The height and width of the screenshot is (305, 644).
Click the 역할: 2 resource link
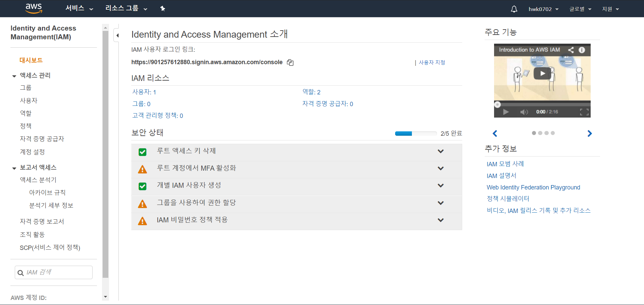[311, 92]
